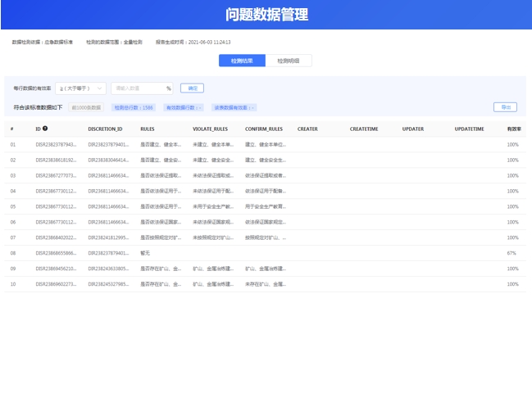Focus the efficiency percentage input field
Image resolution: width=532 pixels, height=393 pixels.
[142, 88]
